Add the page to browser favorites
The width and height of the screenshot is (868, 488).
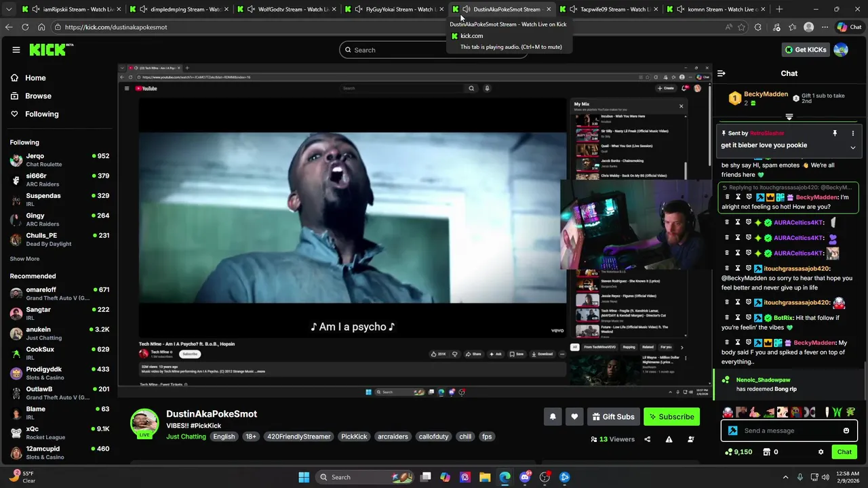pos(741,27)
